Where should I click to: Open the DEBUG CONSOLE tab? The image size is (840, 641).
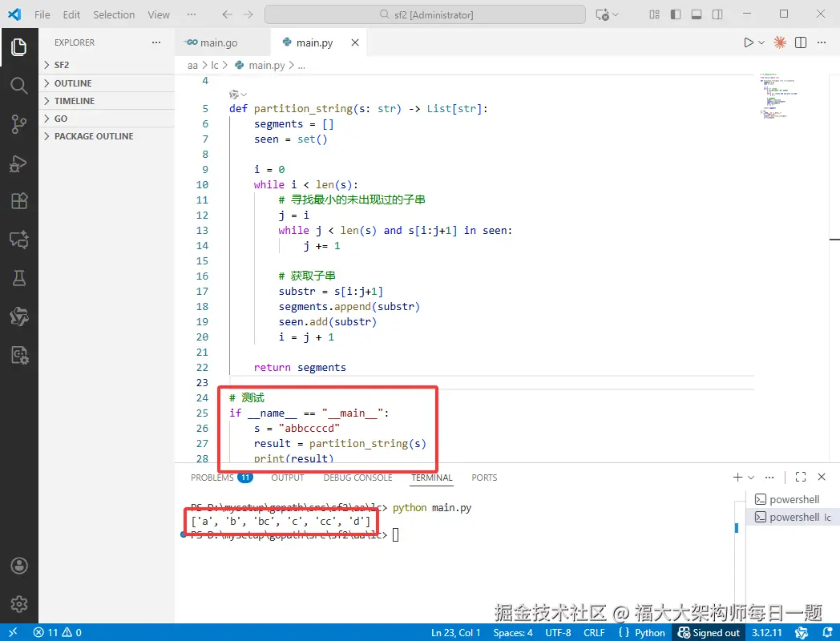(x=357, y=477)
